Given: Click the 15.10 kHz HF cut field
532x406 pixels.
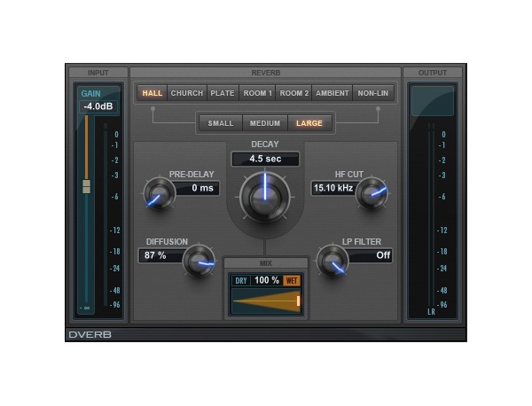Looking at the screenshot, I should click(x=334, y=188).
